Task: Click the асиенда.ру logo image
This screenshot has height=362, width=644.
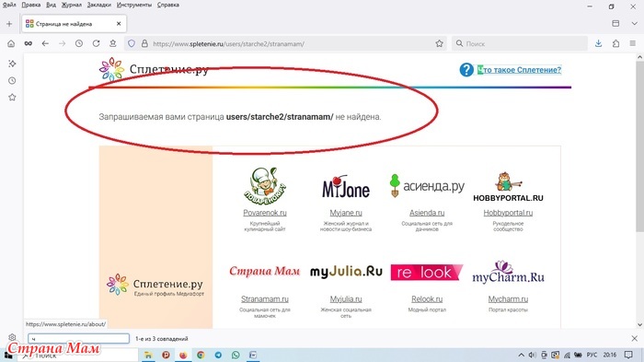Action: (x=427, y=186)
